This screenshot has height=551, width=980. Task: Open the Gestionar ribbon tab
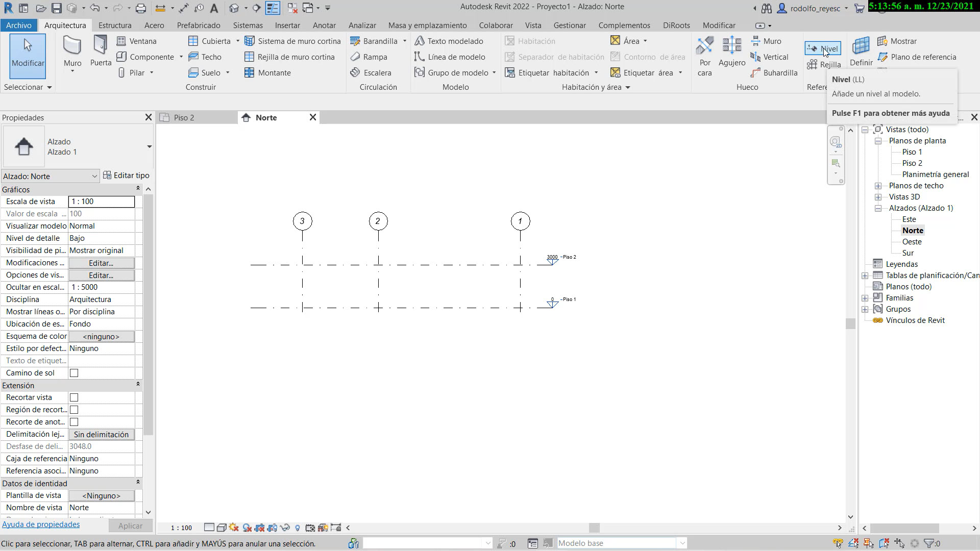pos(570,25)
